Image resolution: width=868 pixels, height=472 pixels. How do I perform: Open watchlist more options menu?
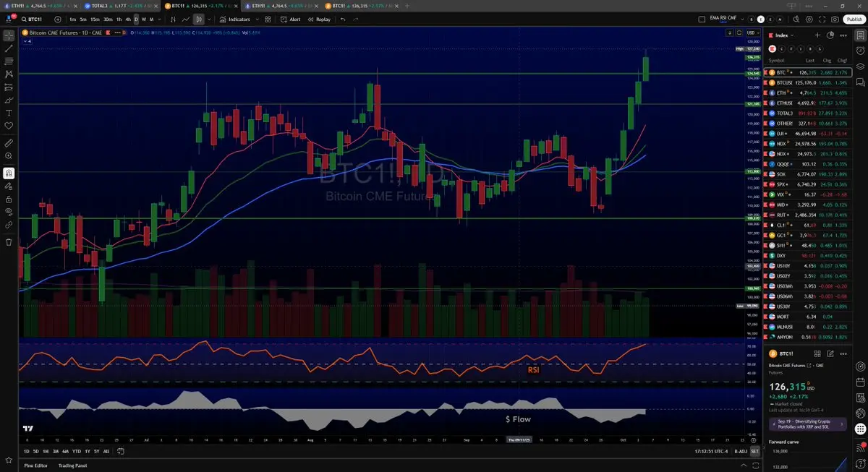point(843,35)
